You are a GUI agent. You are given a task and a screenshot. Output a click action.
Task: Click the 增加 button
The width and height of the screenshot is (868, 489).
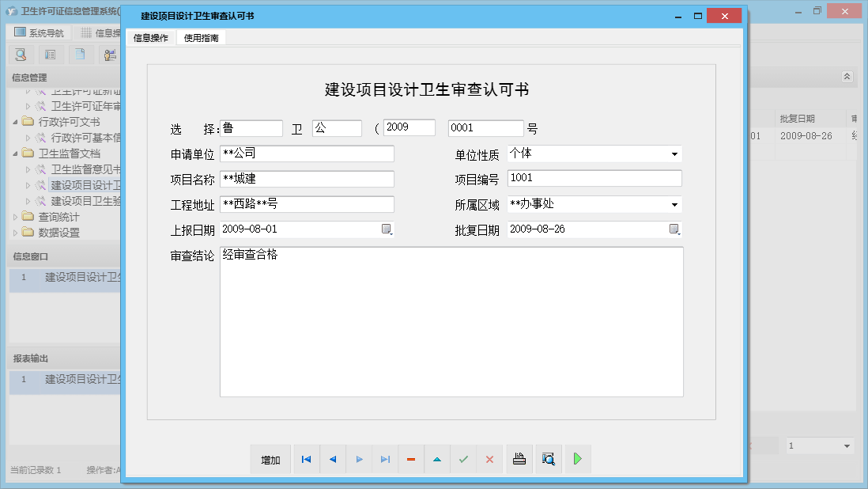coord(271,460)
